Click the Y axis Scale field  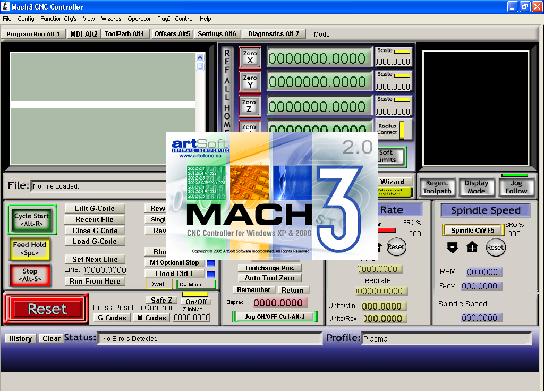(393, 87)
